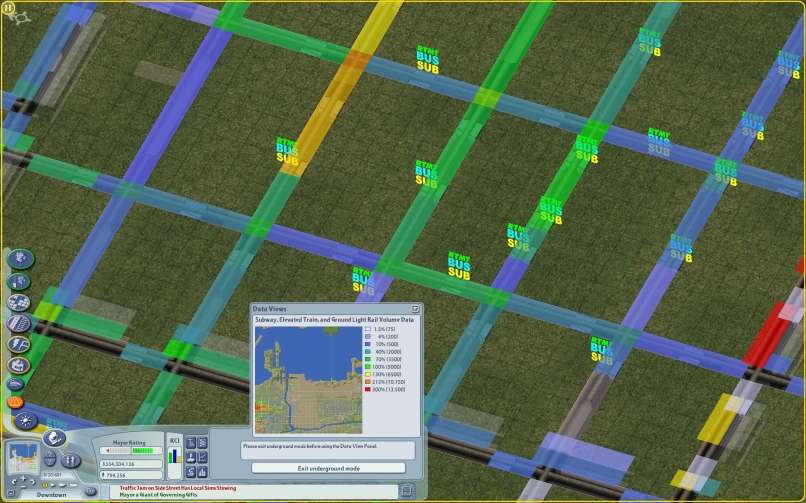Click the exit underground mode notice text
Screen dimensions: 806x503
(x=310, y=446)
